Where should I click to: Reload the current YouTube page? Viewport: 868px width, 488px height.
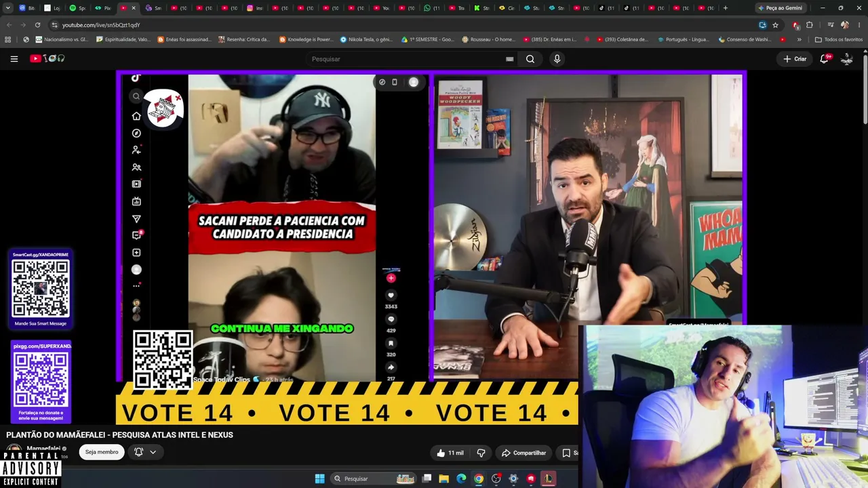coord(37,25)
